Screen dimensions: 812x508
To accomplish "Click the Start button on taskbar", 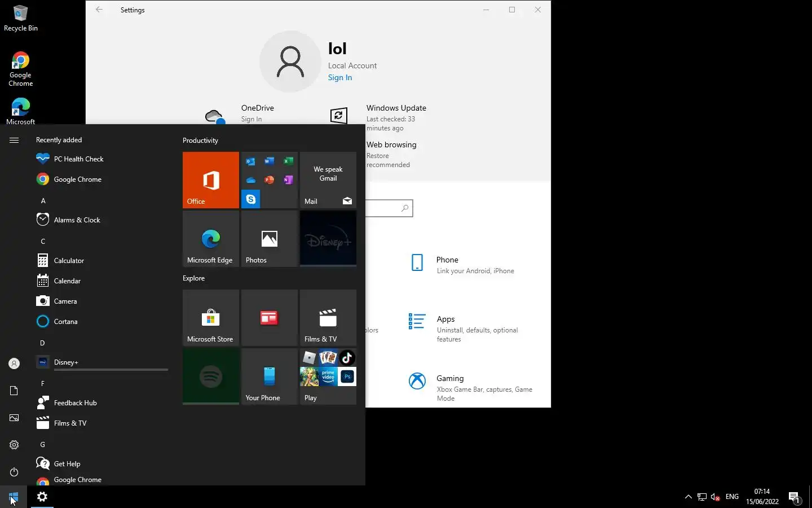I will click(x=14, y=497).
